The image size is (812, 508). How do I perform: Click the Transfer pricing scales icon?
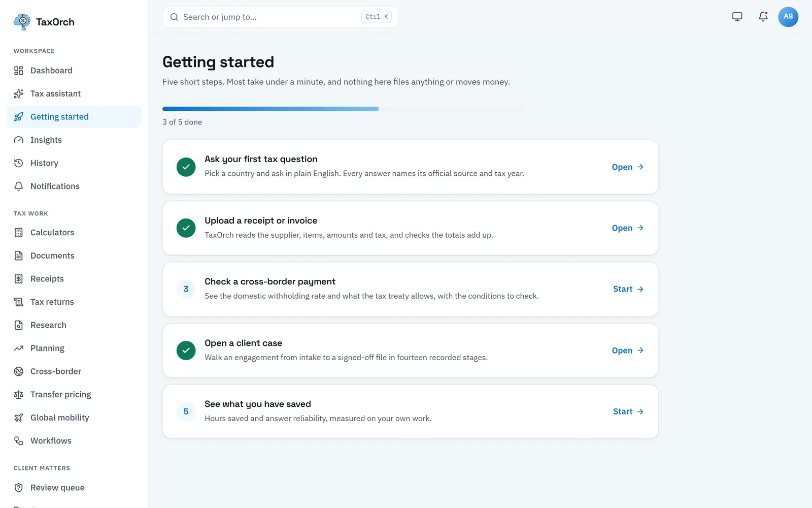pos(19,394)
